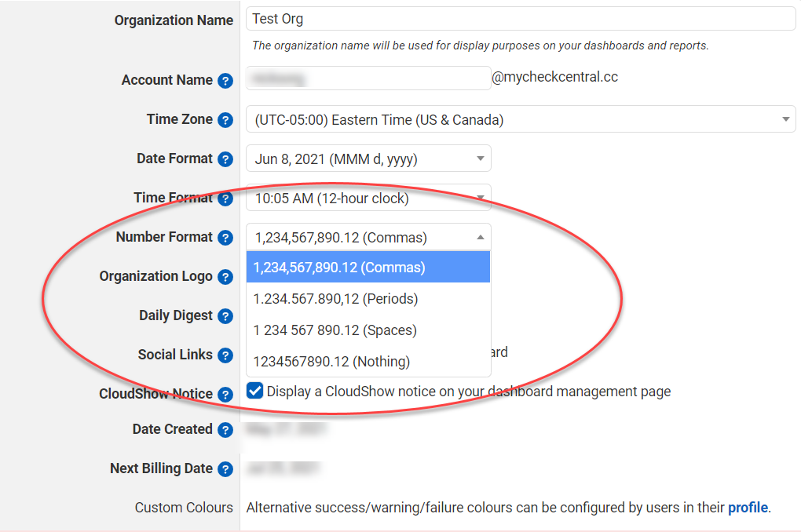This screenshot has height=532, width=801.
Task: Expand the Time Zone dropdown
Action: click(x=520, y=119)
